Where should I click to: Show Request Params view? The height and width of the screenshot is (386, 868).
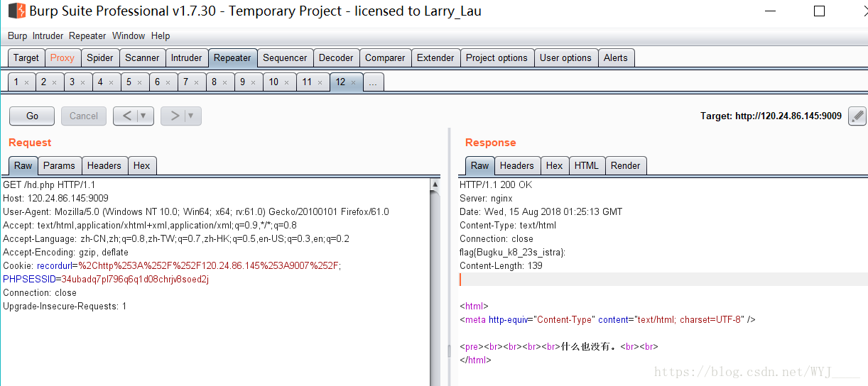point(59,165)
